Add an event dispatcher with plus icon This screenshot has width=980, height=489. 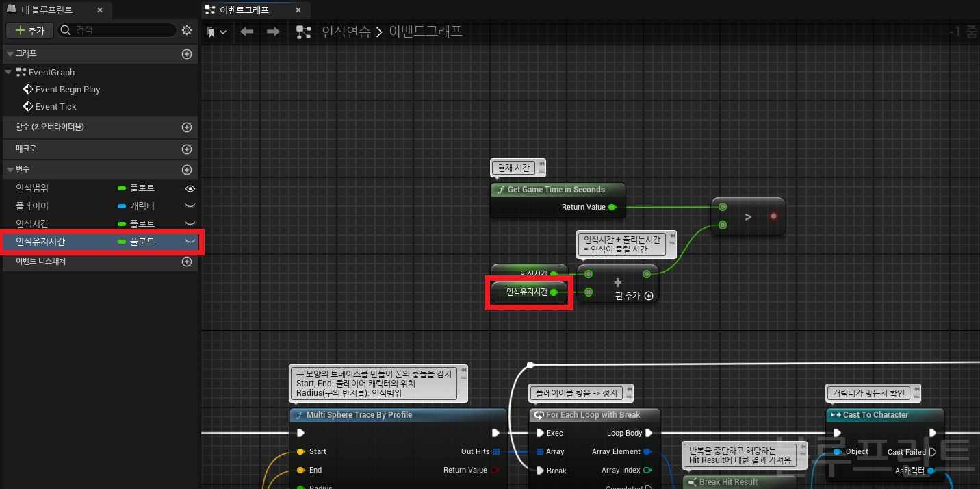point(187,262)
